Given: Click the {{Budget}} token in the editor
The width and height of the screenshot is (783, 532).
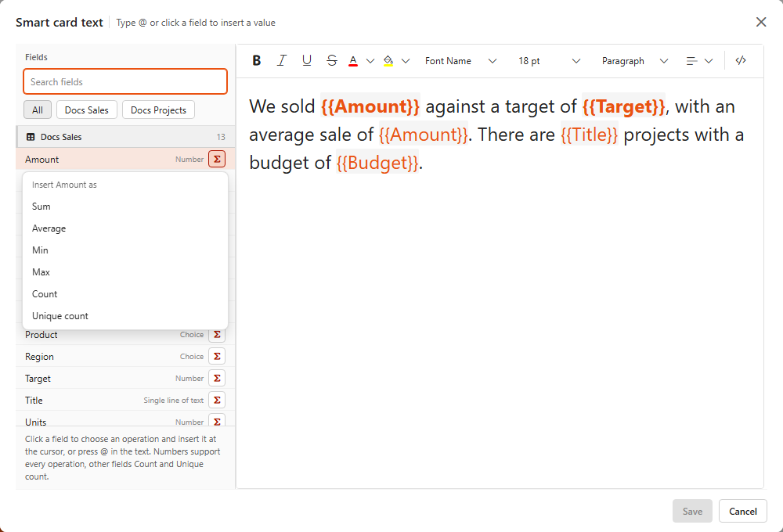Looking at the screenshot, I should click(x=377, y=164).
